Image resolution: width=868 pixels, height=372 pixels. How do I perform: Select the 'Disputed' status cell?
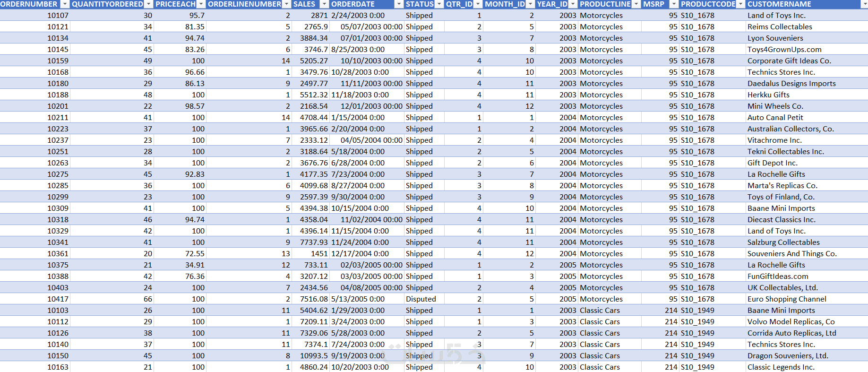click(x=424, y=299)
